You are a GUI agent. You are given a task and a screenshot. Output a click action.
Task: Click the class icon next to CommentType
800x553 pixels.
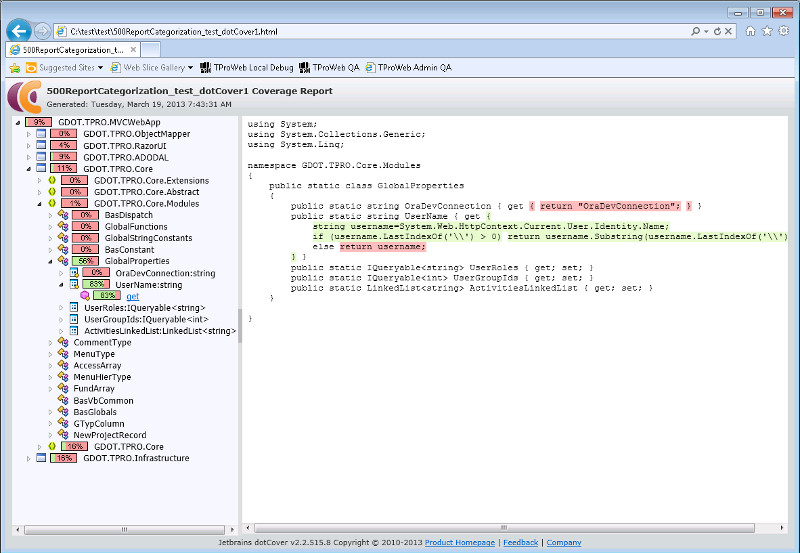tap(63, 342)
